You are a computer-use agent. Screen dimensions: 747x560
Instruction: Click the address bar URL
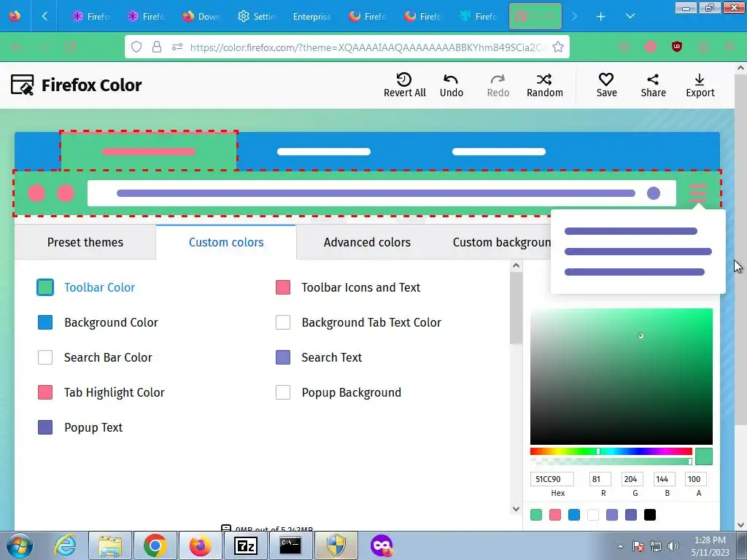point(367,47)
